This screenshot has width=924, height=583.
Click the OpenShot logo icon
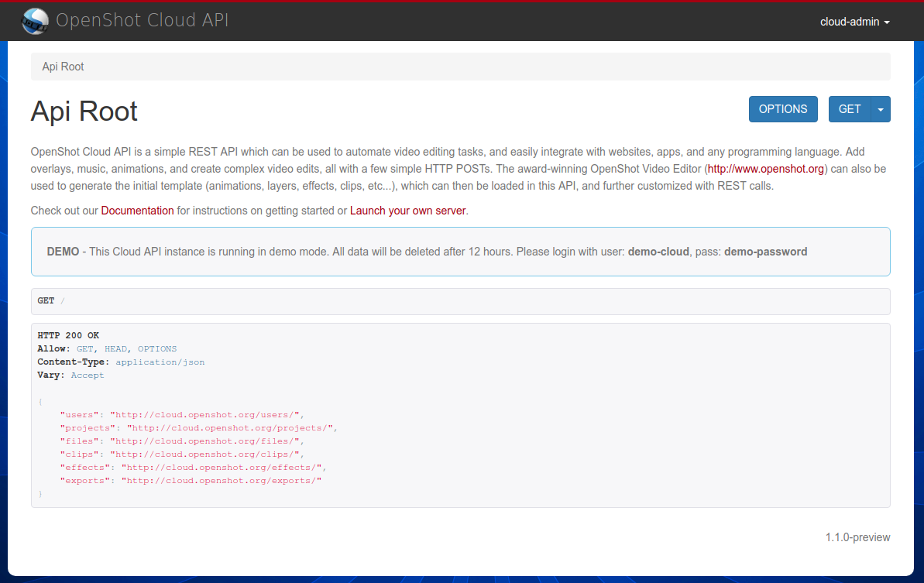point(35,21)
